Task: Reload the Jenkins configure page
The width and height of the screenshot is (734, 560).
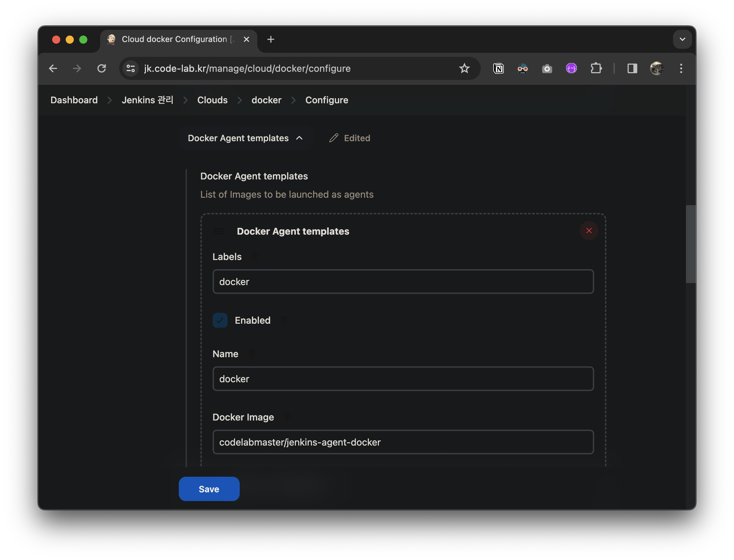Action: [x=102, y=68]
